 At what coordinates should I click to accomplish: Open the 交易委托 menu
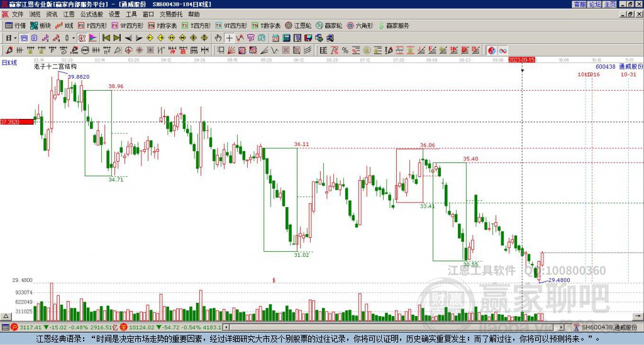coord(171,14)
